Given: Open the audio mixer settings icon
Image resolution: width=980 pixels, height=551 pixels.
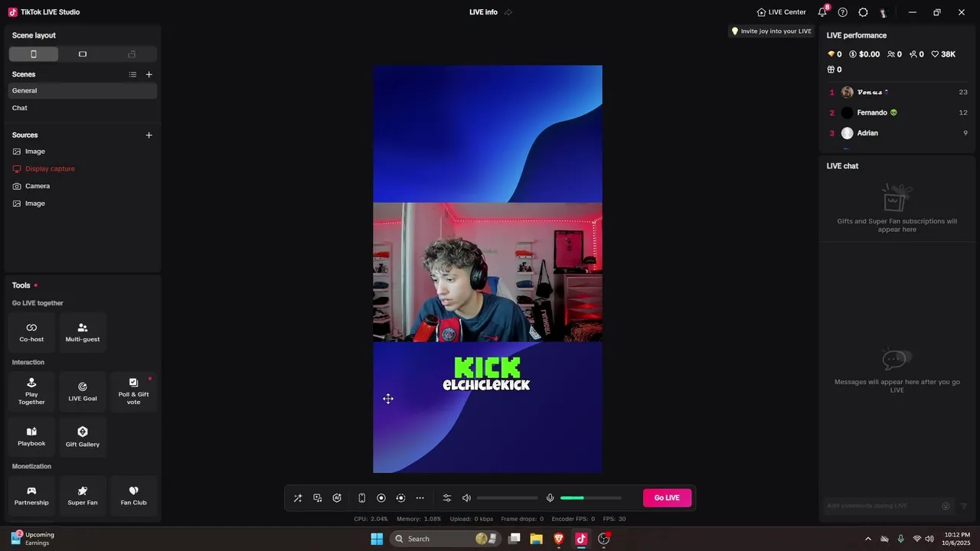Looking at the screenshot, I should (447, 498).
